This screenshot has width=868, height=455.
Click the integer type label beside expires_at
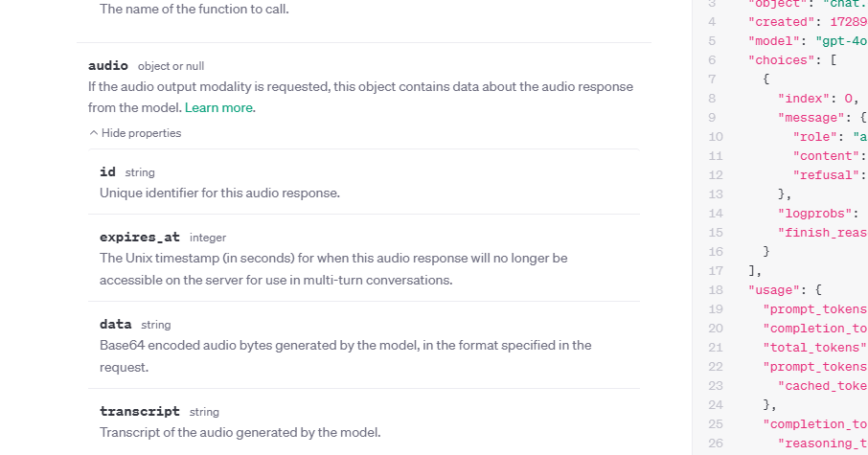[x=208, y=237]
